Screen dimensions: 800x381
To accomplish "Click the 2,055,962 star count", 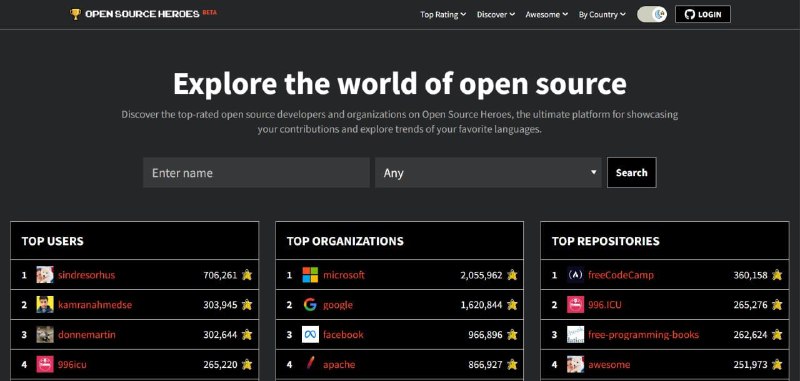I will [481, 275].
